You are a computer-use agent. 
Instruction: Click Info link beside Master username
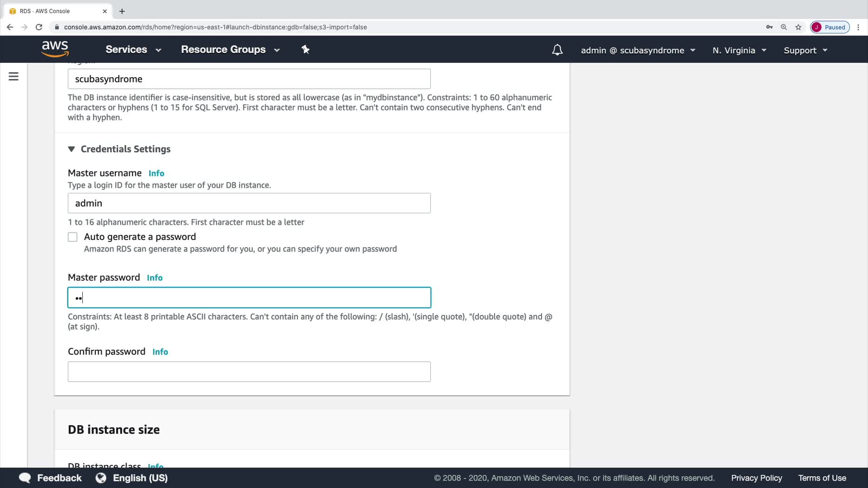click(156, 173)
